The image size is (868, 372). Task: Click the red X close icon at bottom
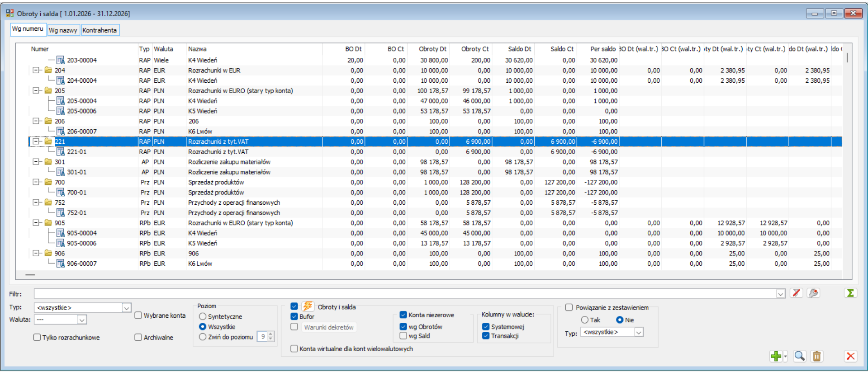(x=850, y=356)
